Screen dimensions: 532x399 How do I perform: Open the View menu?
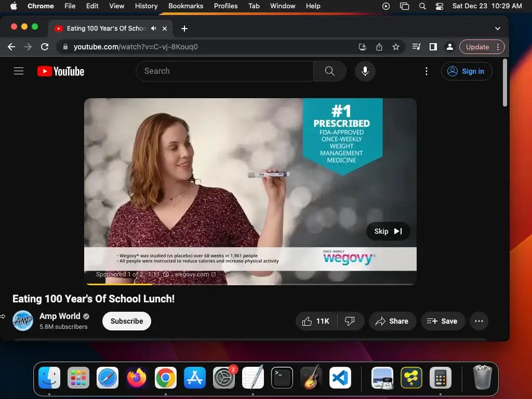click(x=117, y=6)
